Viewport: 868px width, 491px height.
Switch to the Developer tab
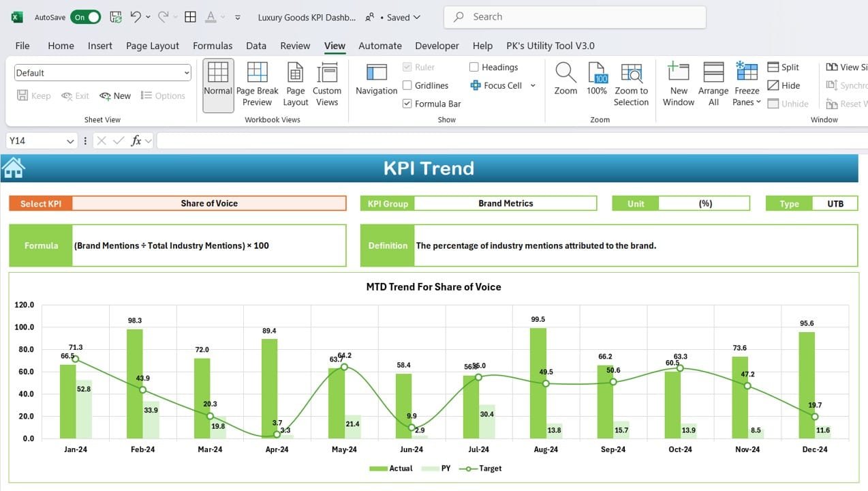point(437,46)
